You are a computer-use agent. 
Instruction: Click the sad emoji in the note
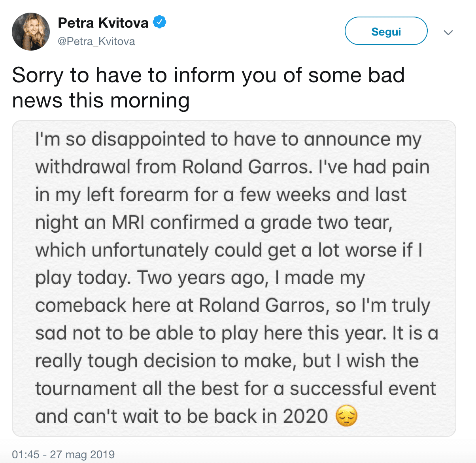point(346,416)
